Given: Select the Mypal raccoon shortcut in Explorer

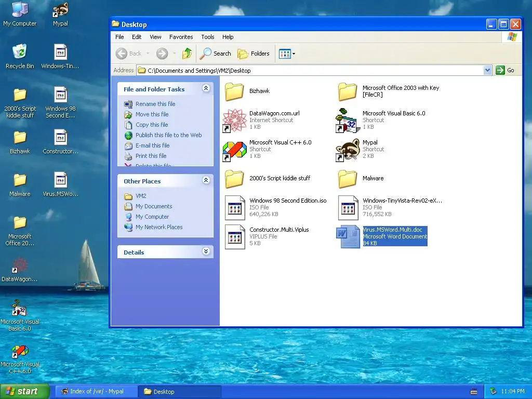Looking at the screenshot, I should click(x=360, y=149).
